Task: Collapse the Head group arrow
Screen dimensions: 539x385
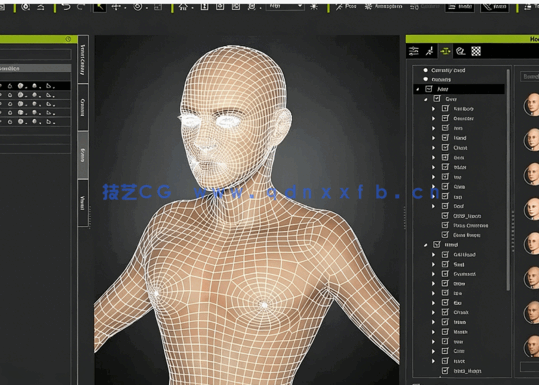Action: point(426,245)
